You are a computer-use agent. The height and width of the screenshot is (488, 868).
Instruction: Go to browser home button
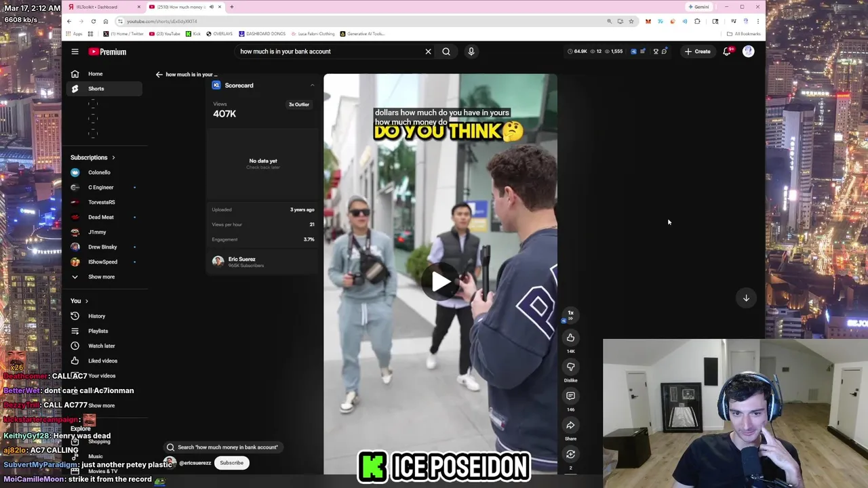[x=105, y=21]
